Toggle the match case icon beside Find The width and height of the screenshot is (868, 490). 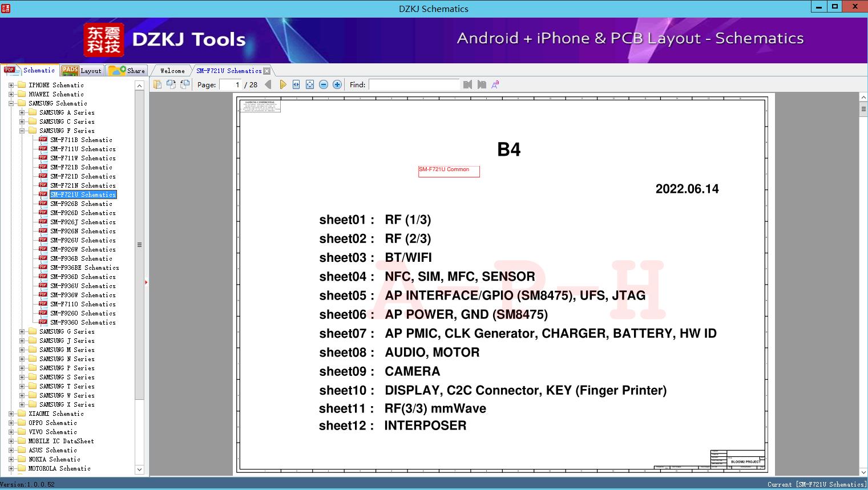pos(495,84)
